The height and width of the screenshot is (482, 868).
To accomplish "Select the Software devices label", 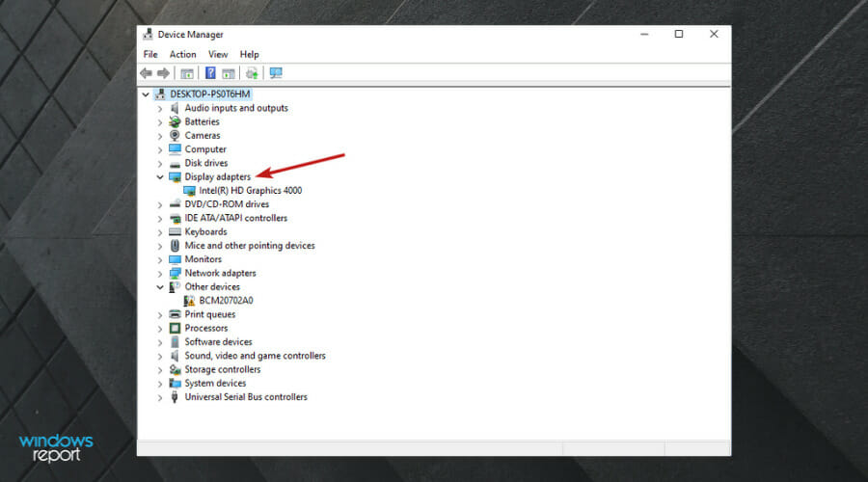I will point(218,342).
